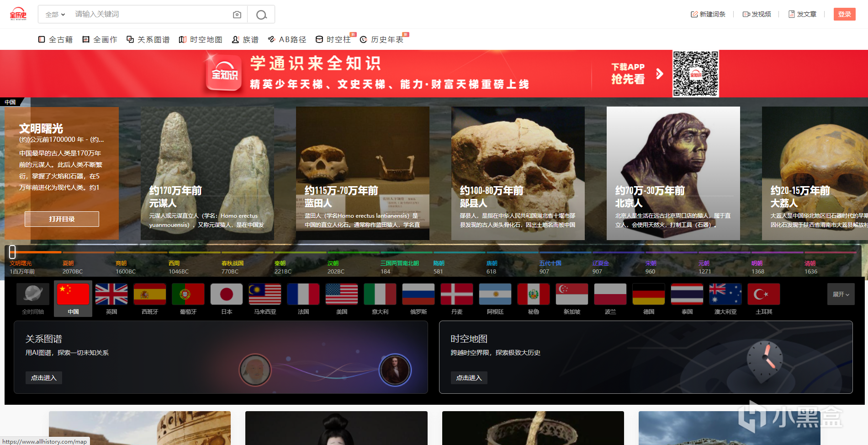Jump to 秦朝 221BC on timeline
This screenshot has width=868, height=445.
(283, 267)
